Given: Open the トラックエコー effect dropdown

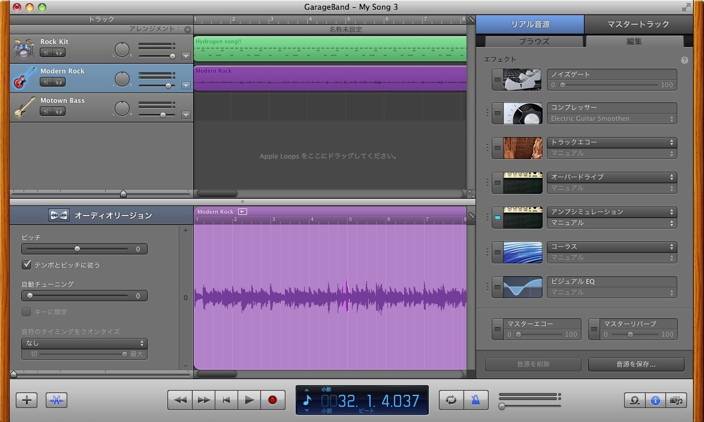Looking at the screenshot, I should [x=612, y=142].
